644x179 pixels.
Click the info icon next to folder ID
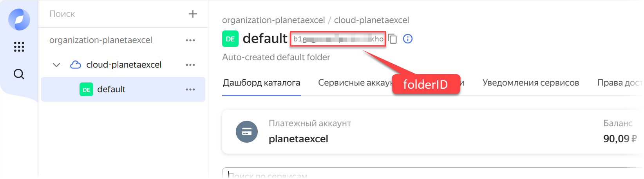click(408, 39)
